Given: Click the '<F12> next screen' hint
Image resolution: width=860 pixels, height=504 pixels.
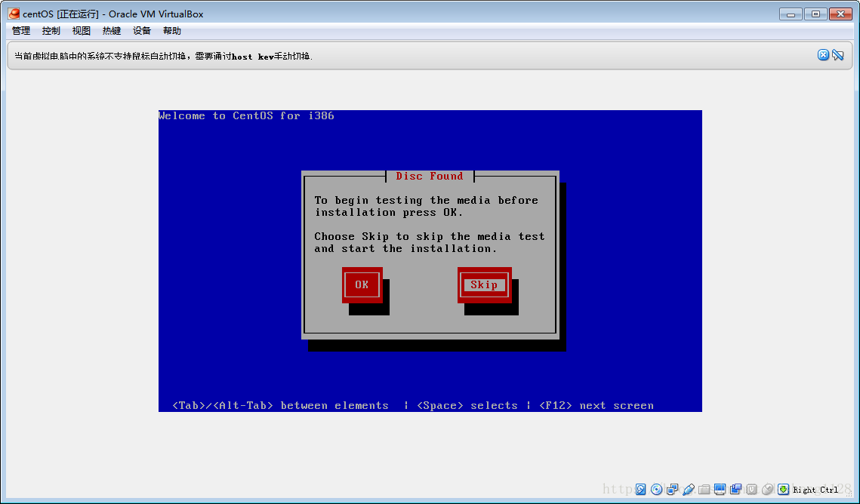Looking at the screenshot, I should coord(596,405).
